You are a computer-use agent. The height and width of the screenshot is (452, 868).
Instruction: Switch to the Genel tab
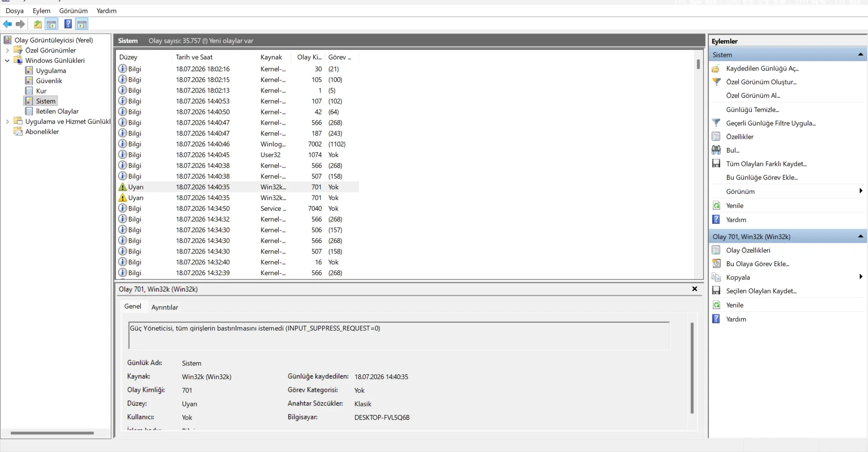(x=133, y=306)
